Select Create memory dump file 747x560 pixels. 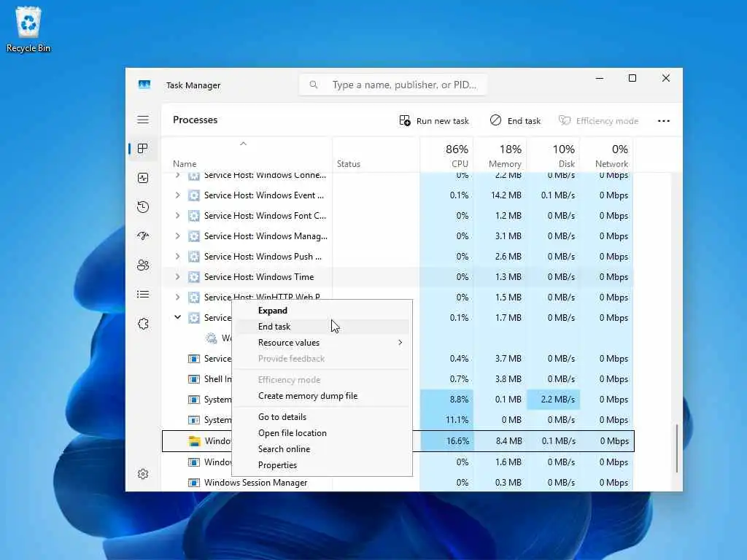click(x=322, y=396)
